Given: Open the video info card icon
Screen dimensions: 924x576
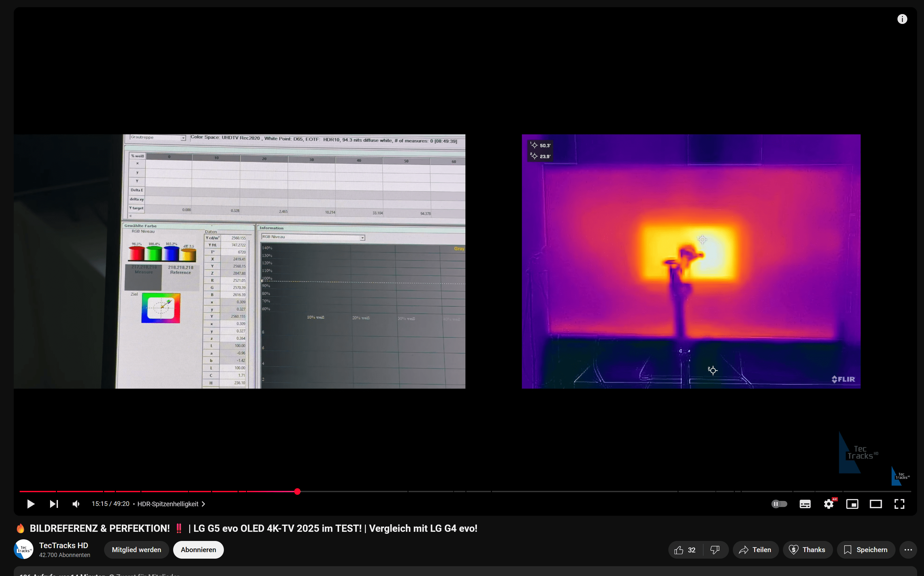Looking at the screenshot, I should coord(902,19).
